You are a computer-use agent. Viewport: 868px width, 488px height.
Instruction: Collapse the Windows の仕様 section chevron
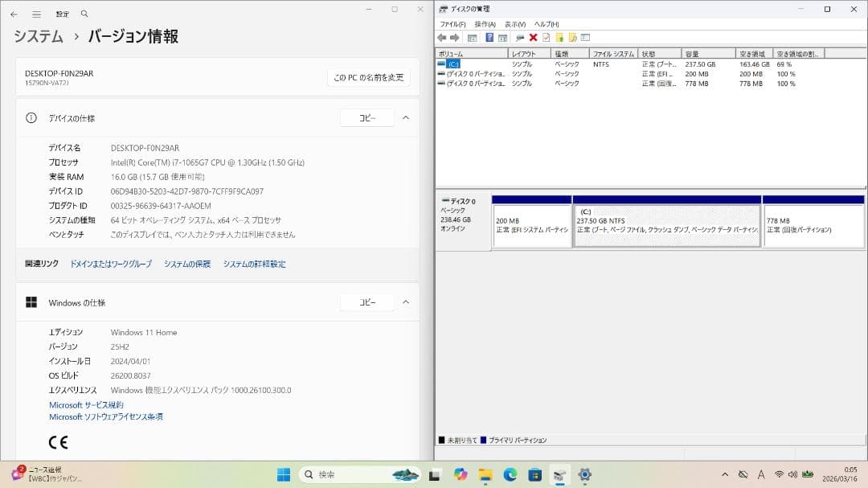coord(406,302)
